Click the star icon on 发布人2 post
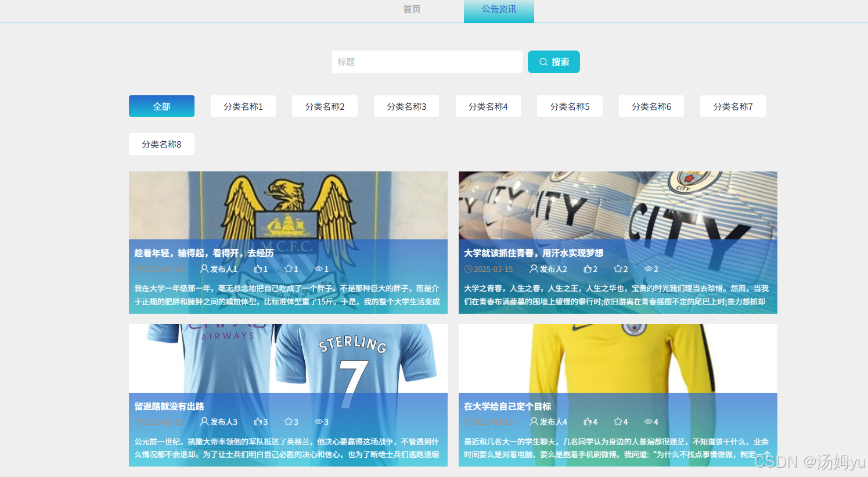This screenshot has width=868, height=477. coord(618,268)
